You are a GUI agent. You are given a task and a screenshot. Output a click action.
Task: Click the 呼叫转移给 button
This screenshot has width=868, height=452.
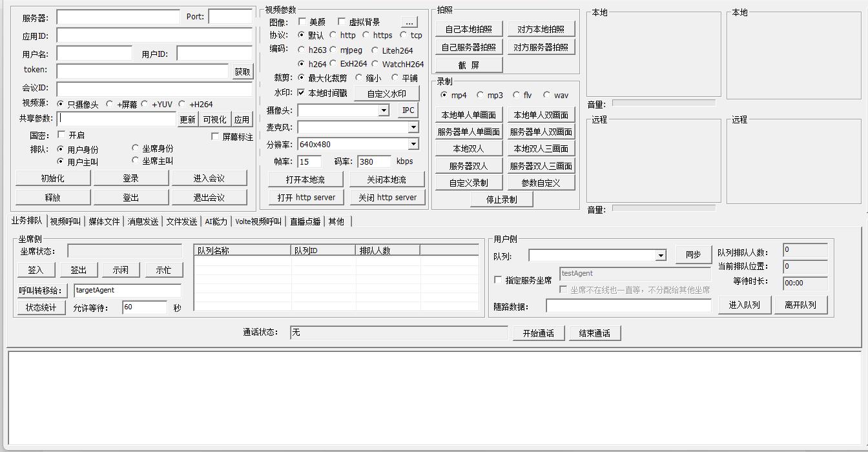point(43,291)
